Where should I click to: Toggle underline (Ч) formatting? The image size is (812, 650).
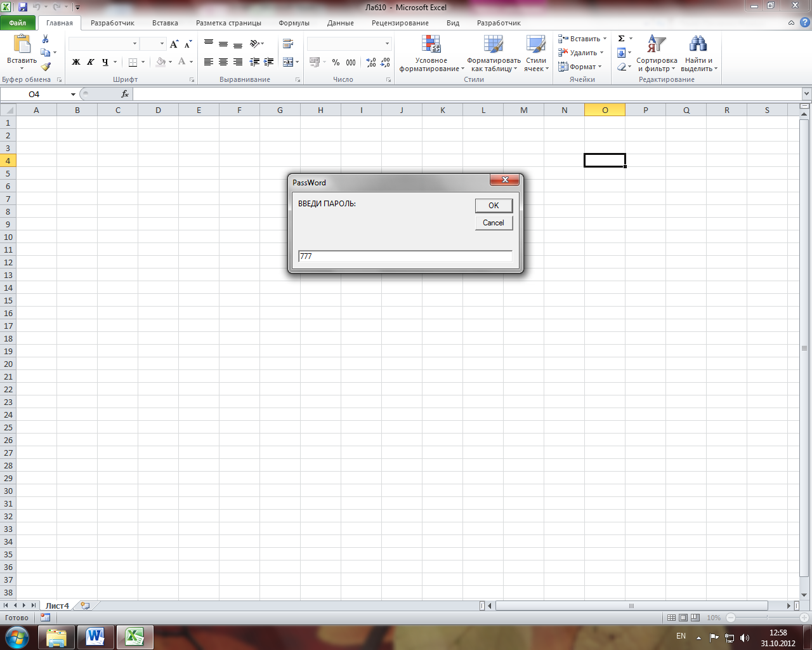click(x=105, y=62)
